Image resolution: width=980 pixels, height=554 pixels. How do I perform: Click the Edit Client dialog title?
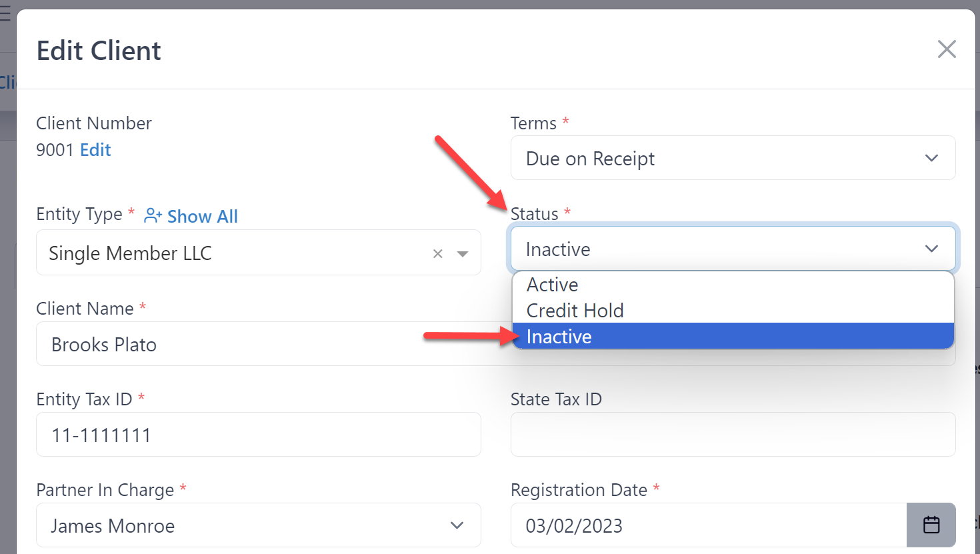pos(99,51)
